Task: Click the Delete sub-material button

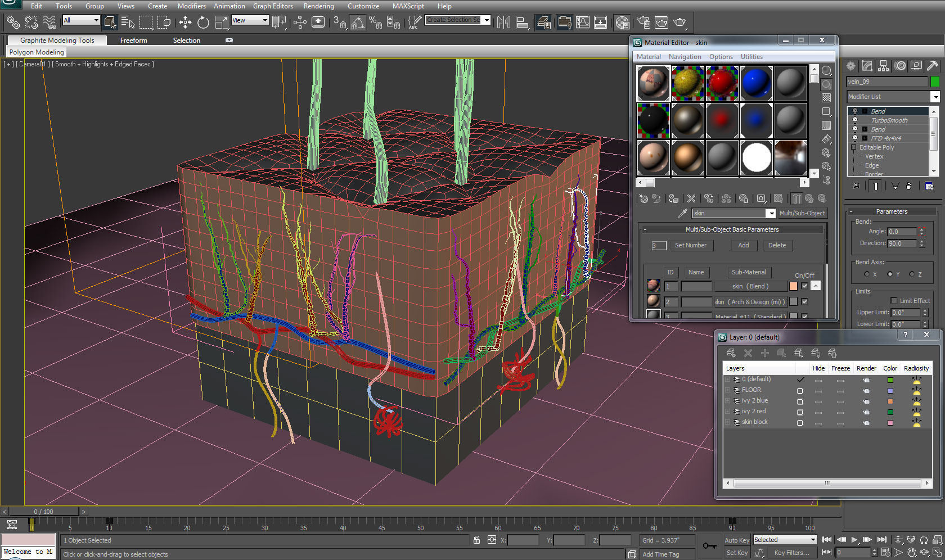Action: click(x=777, y=245)
